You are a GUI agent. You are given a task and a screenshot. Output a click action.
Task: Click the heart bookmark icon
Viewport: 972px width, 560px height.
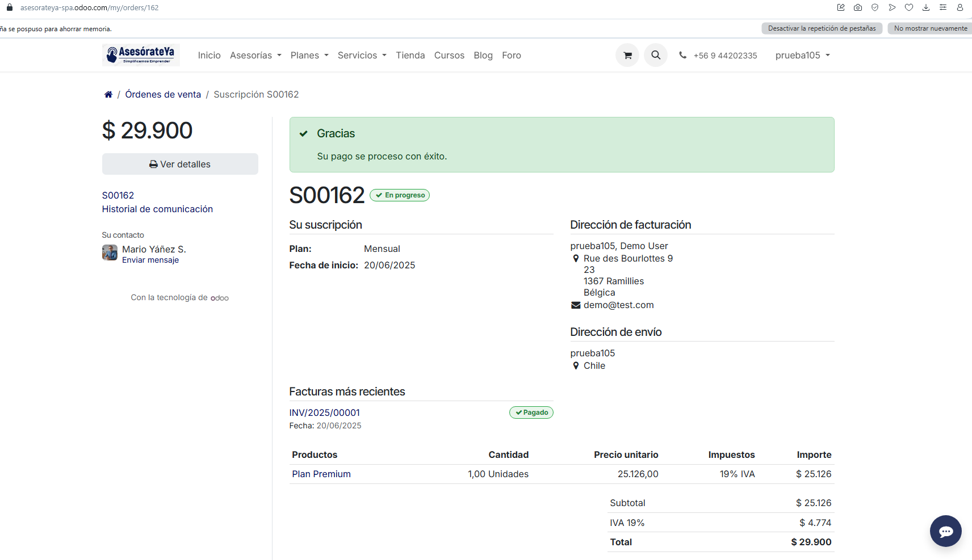[909, 7]
